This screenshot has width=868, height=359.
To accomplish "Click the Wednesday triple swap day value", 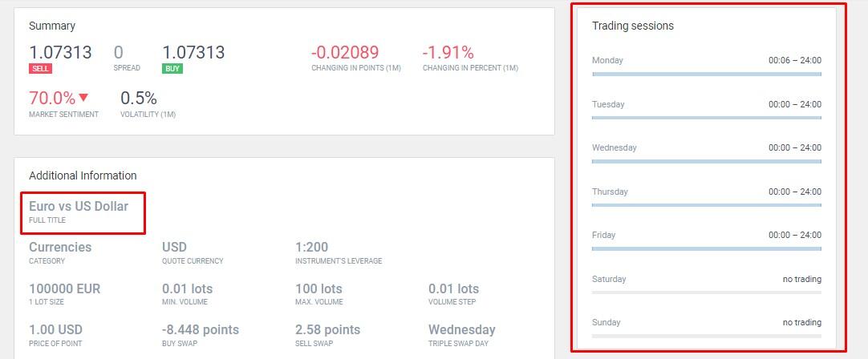I will tap(462, 329).
